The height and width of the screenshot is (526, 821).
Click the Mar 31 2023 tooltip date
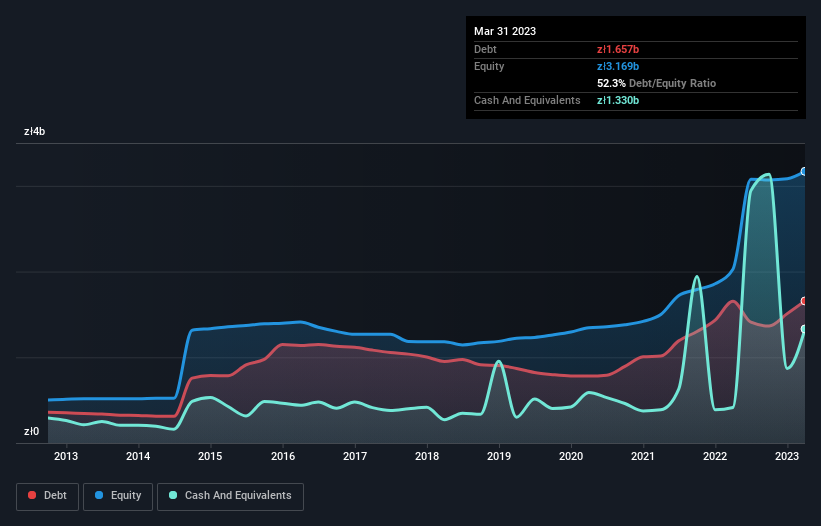point(505,31)
